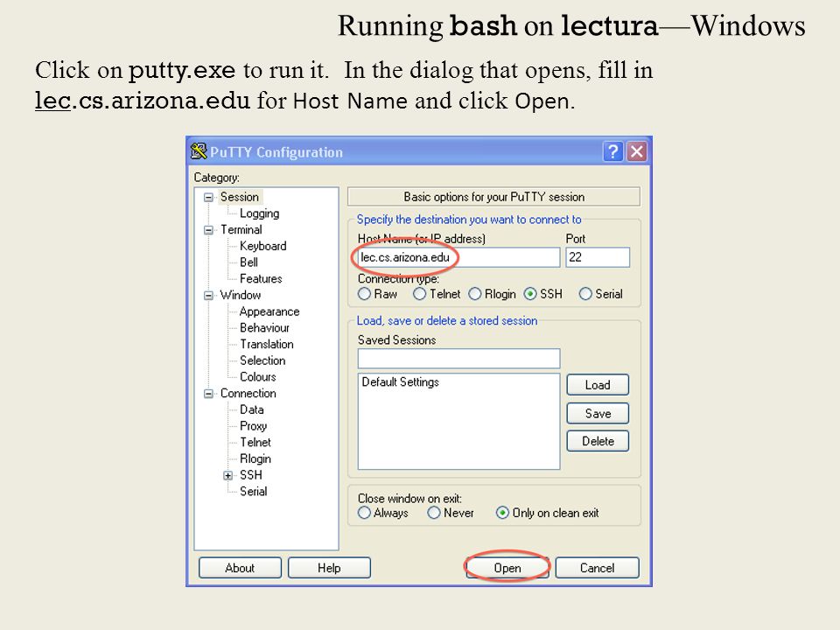Open the Colours settings category
This screenshot has height=630, width=840.
pos(257,376)
